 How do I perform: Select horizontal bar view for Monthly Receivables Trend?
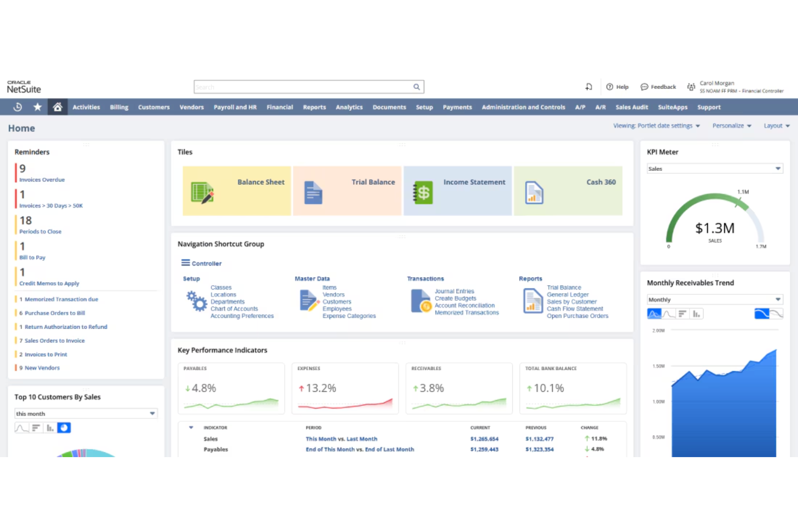(682, 313)
